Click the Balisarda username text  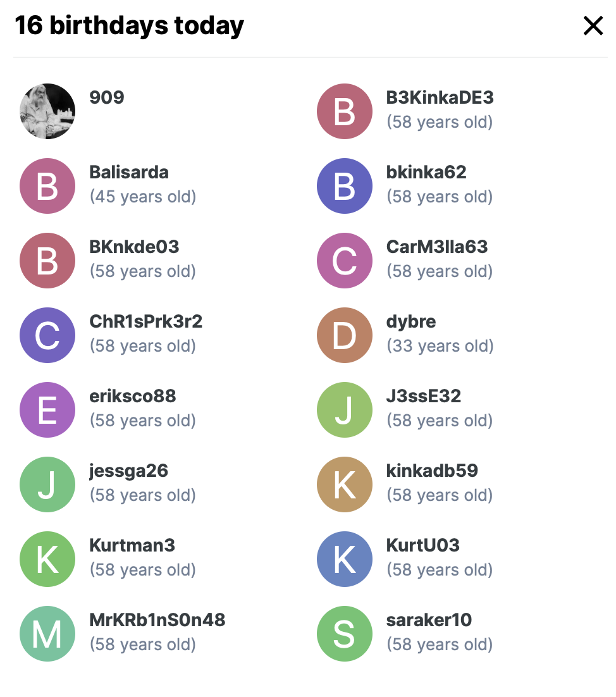tap(129, 173)
